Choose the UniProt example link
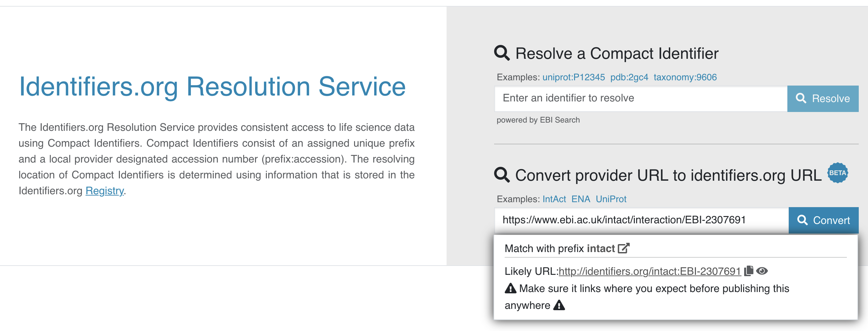The width and height of the screenshot is (868, 331). tap(611, 199)
